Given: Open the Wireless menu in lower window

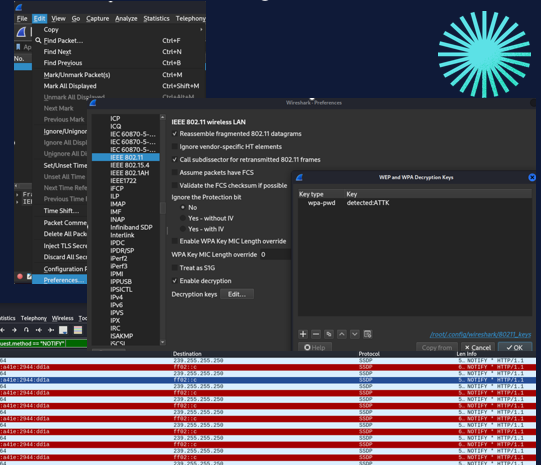Looking at the screenshot, I should pos(62,318).
